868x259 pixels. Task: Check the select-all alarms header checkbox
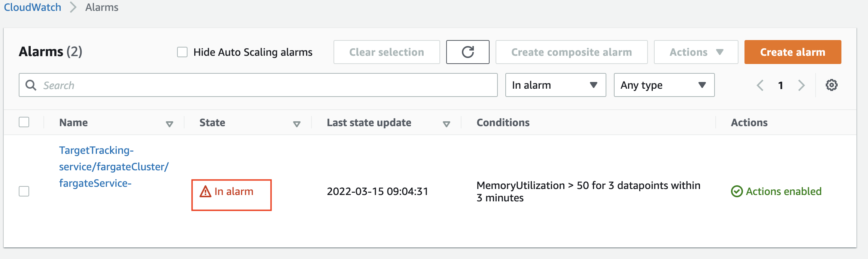(24, 122)
